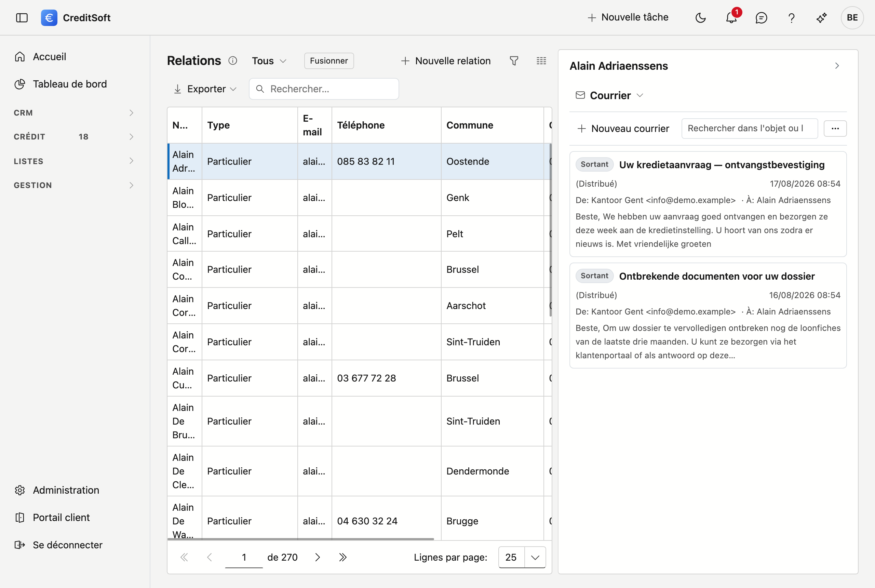Open the column layout grid icon

pyautogui.click(x=541, y=61)
